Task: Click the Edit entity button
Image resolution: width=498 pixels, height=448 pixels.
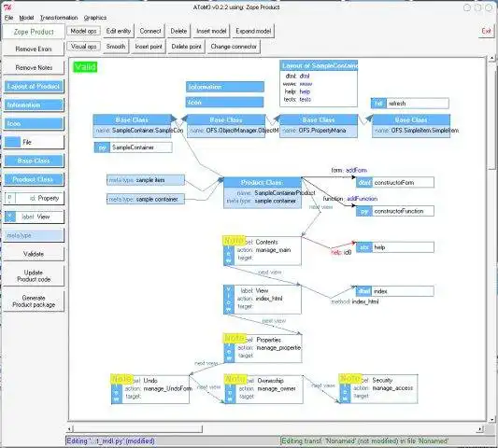Action: 119,31
